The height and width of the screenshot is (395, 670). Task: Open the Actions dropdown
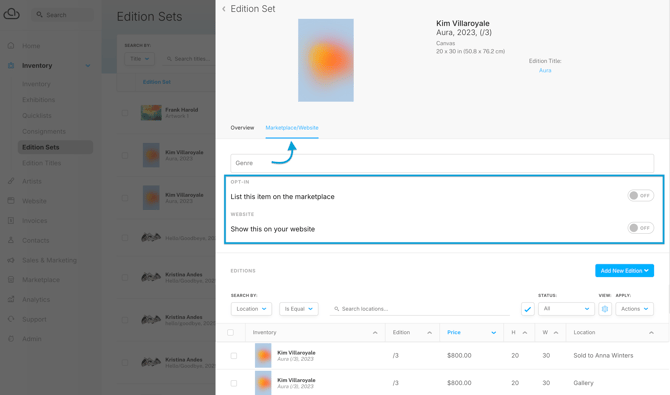click(634, 309)
